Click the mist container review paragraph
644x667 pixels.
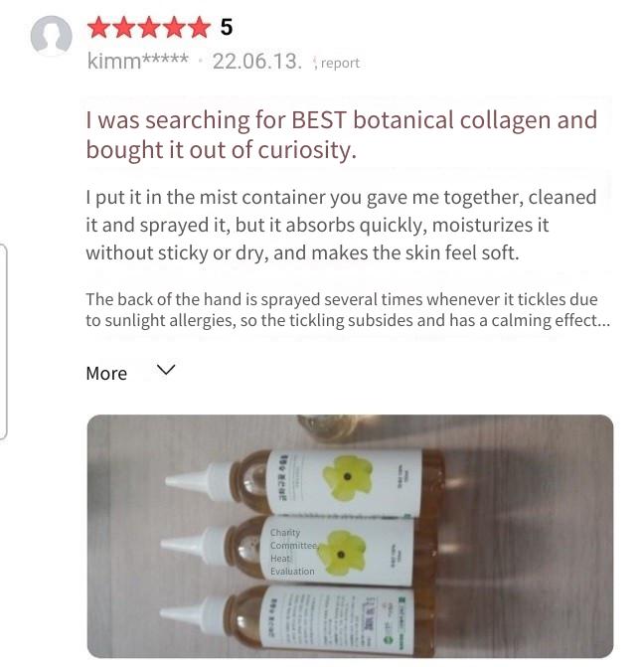[x=341, y=225]
